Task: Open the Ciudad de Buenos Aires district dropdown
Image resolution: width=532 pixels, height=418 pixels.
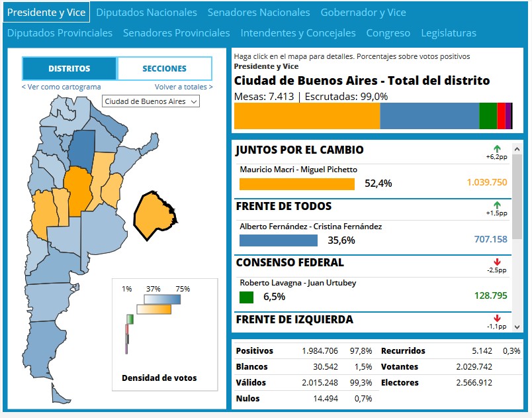Action: [x=151, y=101]
